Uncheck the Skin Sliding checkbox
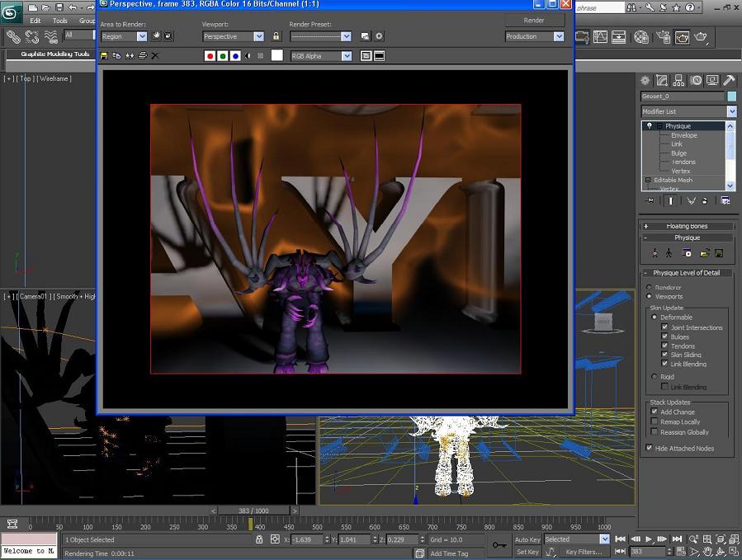This screenshot has height=560, width=742. [x=664, y=355]
